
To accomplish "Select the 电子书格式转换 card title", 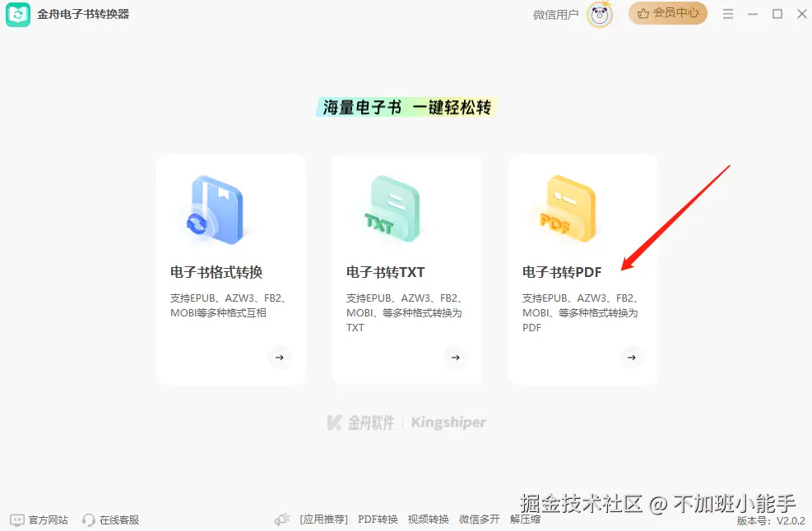I will point(216,272).
